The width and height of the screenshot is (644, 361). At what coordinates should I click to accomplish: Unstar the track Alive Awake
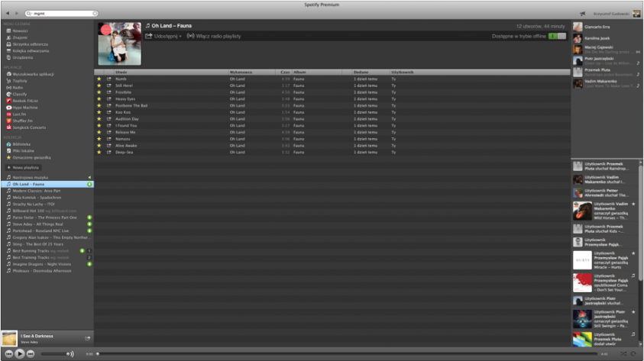click(99, 146)
